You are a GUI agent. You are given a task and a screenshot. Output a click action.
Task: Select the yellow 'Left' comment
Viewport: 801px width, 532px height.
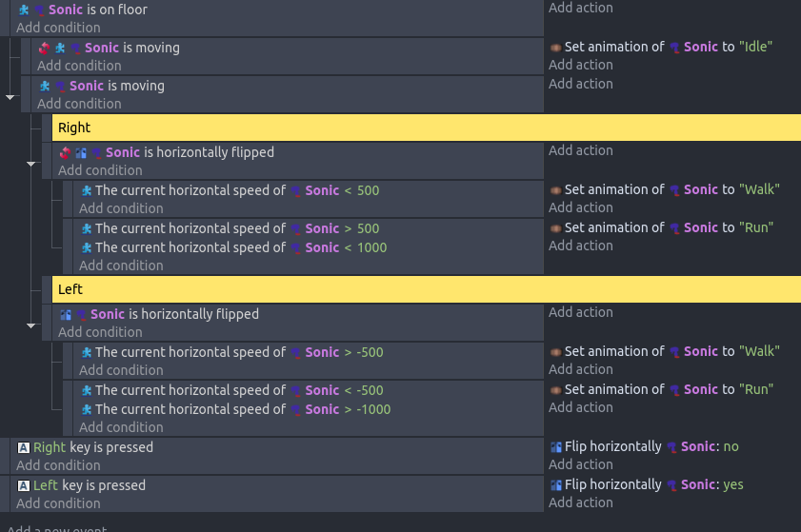(427, 289)
